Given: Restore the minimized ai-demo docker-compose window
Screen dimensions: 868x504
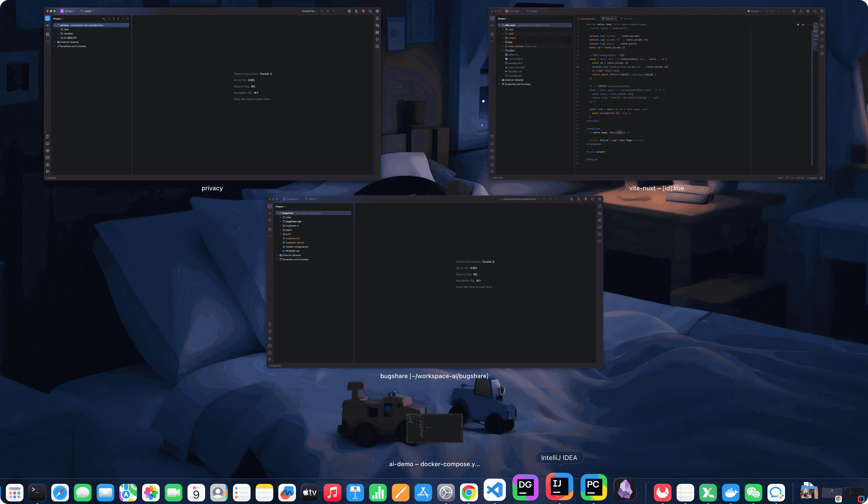Looking at the screenshot, I should point(434,428).
